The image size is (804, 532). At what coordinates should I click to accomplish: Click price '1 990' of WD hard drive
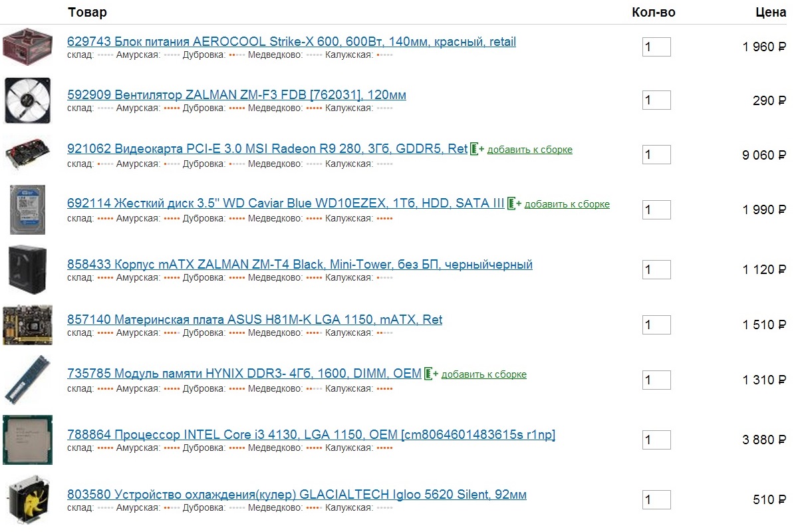click(x=764, y=209)
